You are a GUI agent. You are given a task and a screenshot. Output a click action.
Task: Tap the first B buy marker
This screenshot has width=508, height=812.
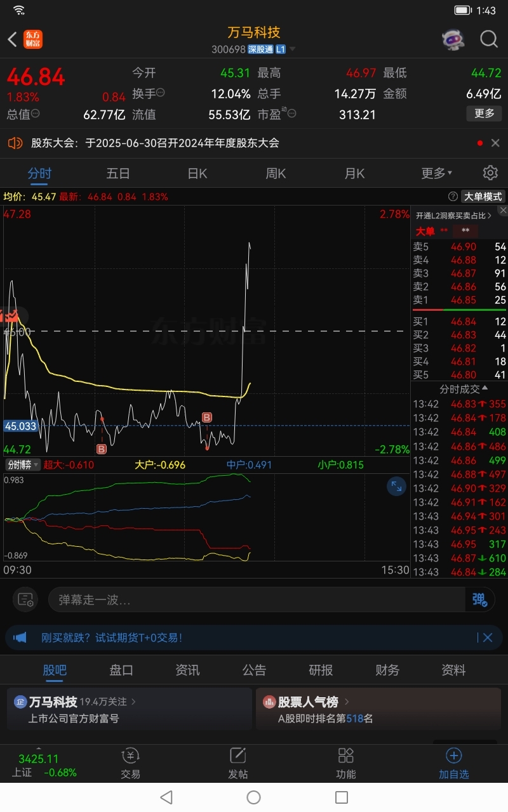(x=101, y=449)
